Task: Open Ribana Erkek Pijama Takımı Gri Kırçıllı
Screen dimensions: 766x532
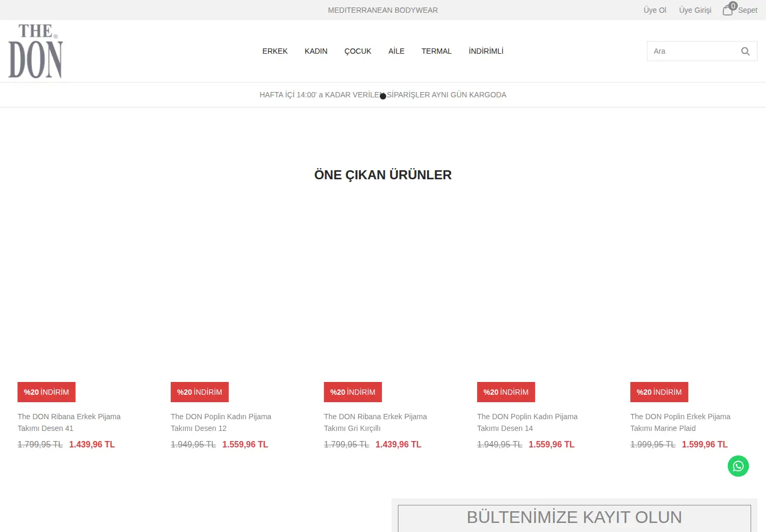Action: [x=376, y=422]
